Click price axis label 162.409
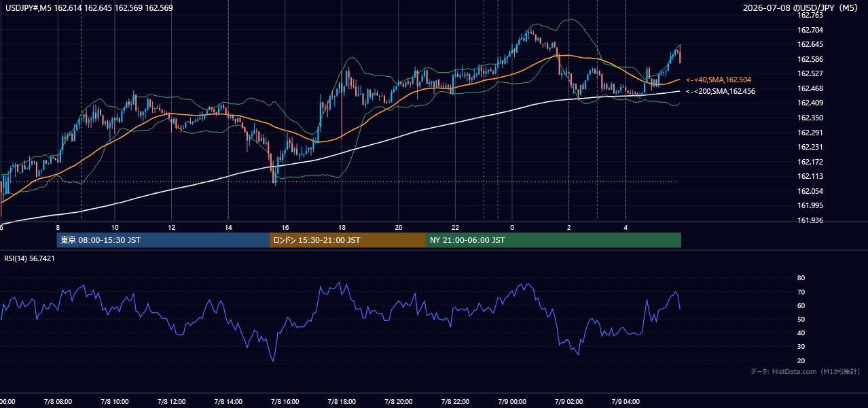The image size is (868, 408). tap(810, 103)
